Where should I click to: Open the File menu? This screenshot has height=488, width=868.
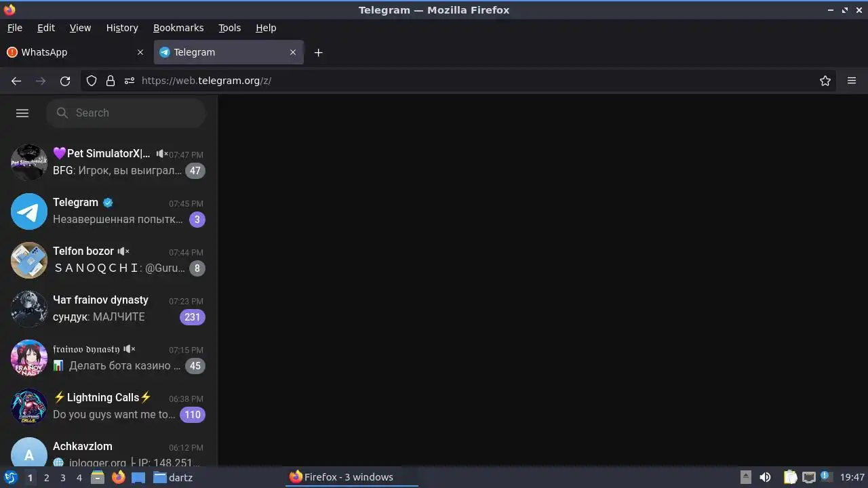15,28
